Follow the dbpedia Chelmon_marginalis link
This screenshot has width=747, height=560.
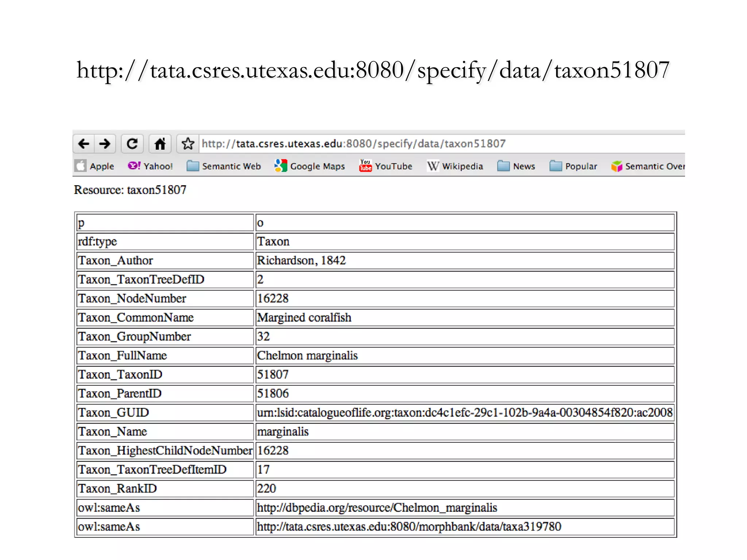[377, 507]
